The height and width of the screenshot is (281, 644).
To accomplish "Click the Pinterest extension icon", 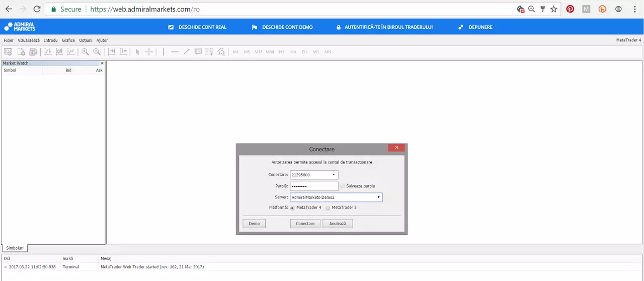I will pos(570,9).
